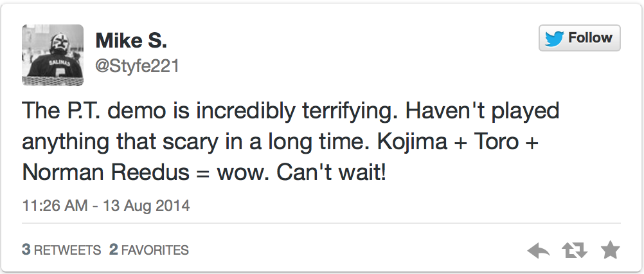Open Mike S.'s profile avatar picture
The width and height of the screenshot is (644, 274).
point(53,55)
